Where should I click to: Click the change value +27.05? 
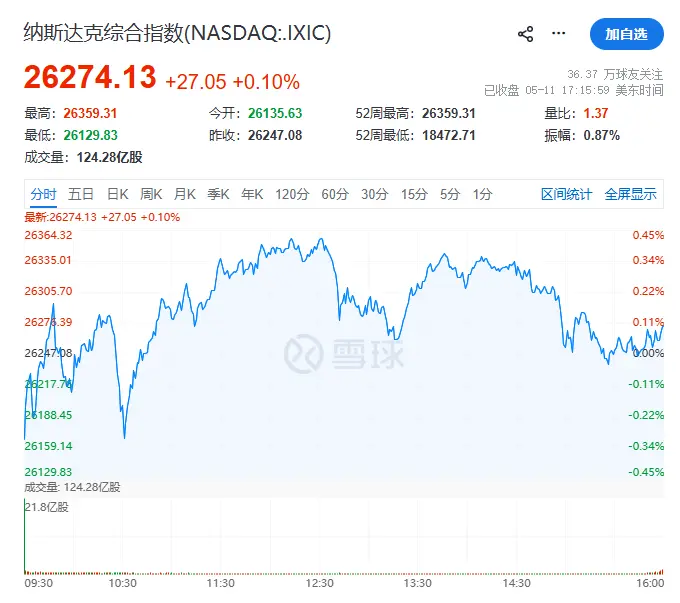[196, 82]
